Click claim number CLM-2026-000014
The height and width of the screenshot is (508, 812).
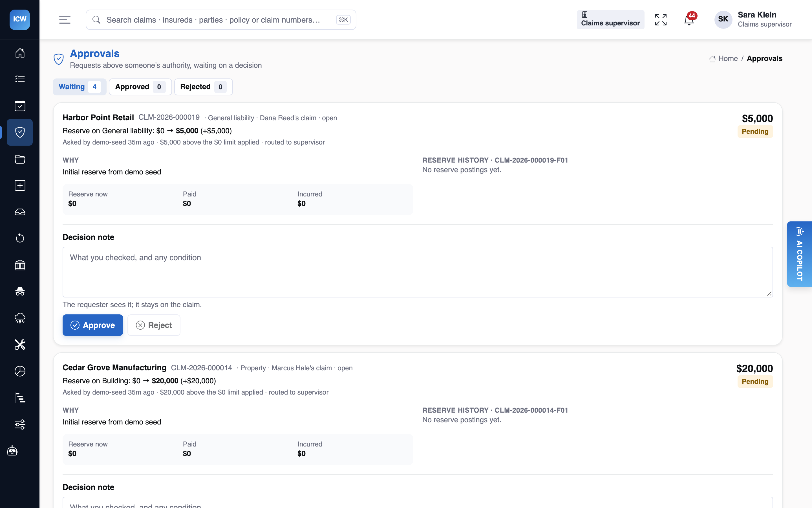(202, 367)
